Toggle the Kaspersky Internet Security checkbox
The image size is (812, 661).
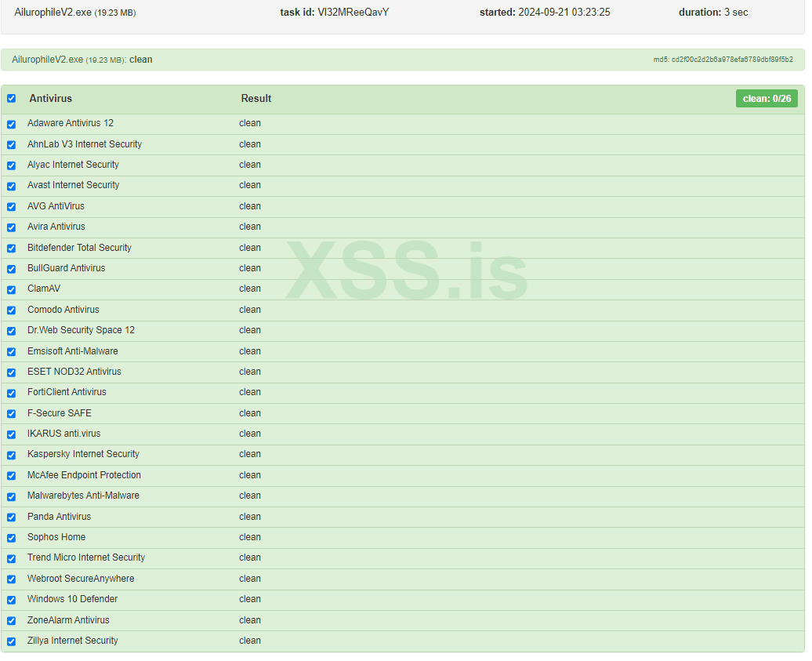tap(12, 456)
